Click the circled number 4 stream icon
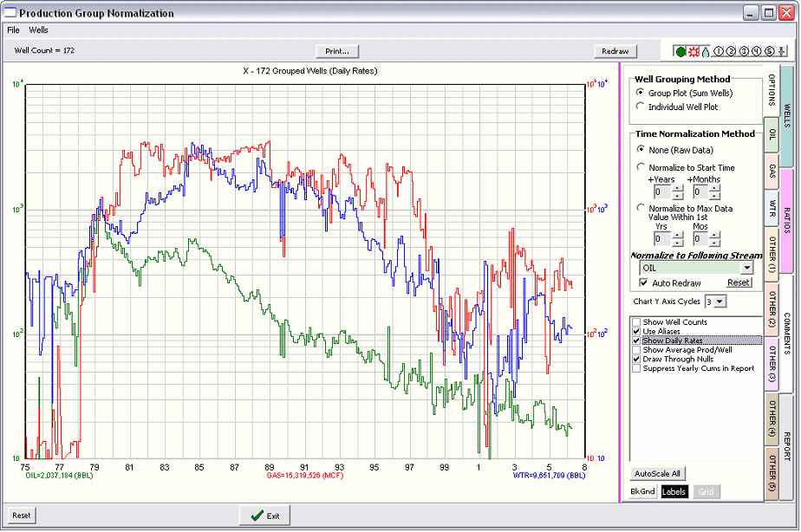 pyautogui.click(x=756, y=52)
